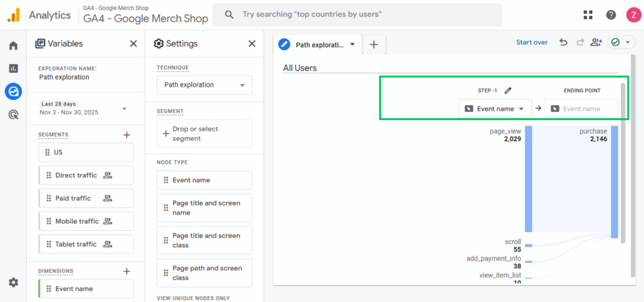This screenshot has height=302, width=644.
Task: Open the Path exploration technique dropdown
Action: point(204,85)
